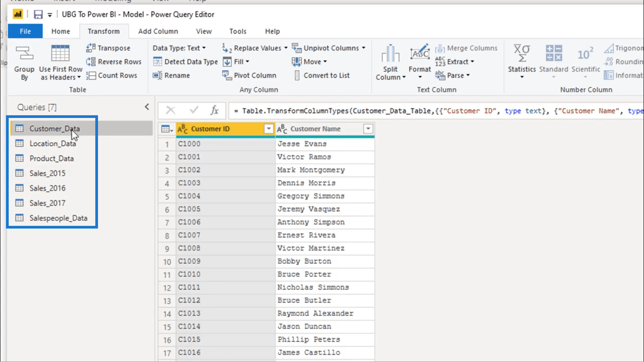
Task: Click cell C1000
Action: [225, 144]
